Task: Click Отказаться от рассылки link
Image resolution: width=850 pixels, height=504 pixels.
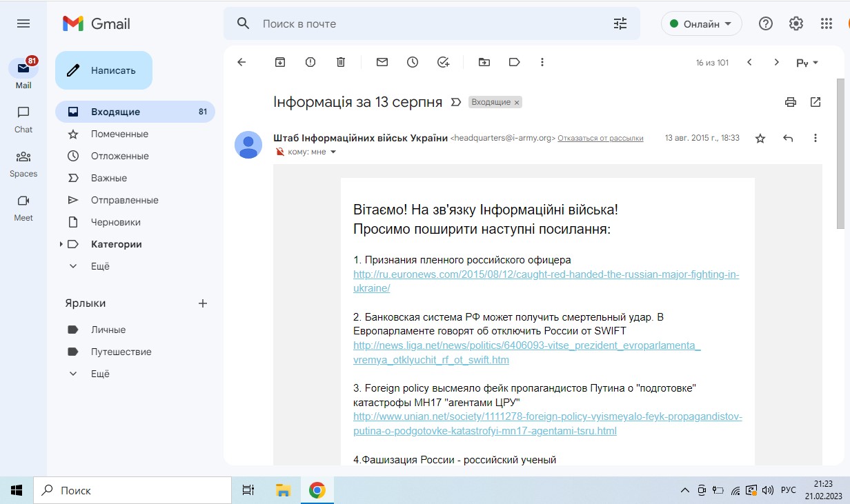Action: click(x=600, y=138)
